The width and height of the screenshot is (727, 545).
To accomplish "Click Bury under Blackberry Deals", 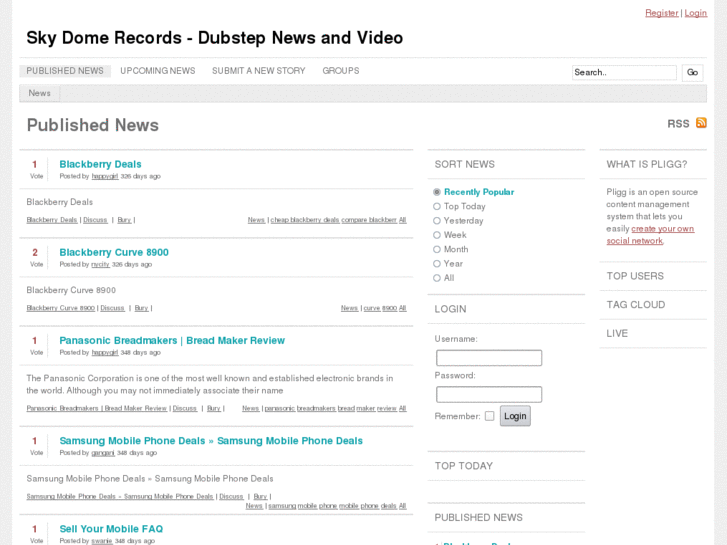I will pyautogui.click(x=124, y=220).
